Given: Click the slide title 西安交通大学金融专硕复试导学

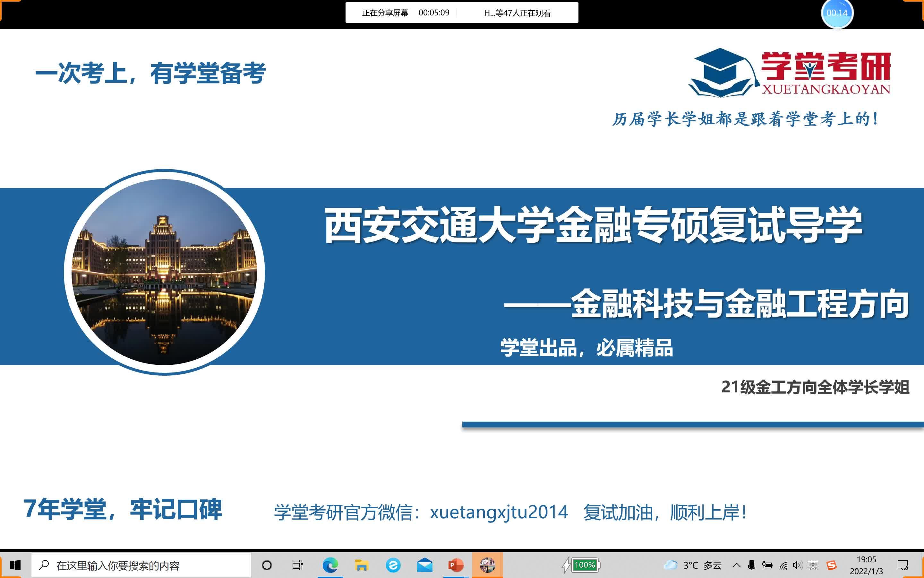Looking at the screenshot, I should click(x=593, y=225).
